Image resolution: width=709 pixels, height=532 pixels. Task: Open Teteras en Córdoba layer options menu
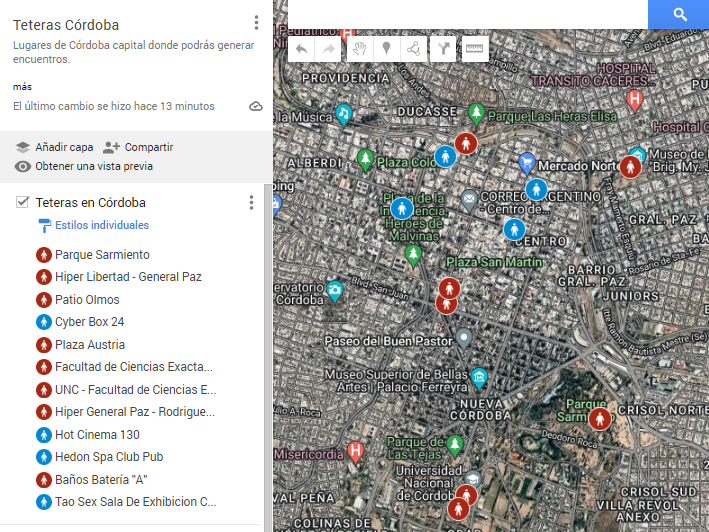pyautogui.click(x=251, y=202)
